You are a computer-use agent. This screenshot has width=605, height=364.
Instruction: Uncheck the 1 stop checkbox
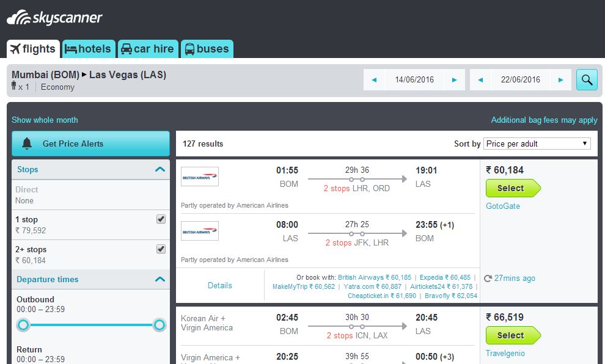point(161,219)
